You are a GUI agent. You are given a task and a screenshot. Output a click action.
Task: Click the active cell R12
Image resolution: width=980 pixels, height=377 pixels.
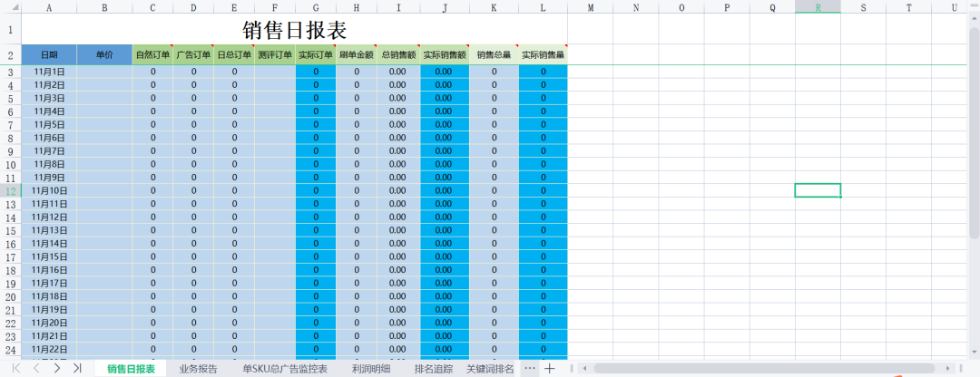(x=818, y=190)
